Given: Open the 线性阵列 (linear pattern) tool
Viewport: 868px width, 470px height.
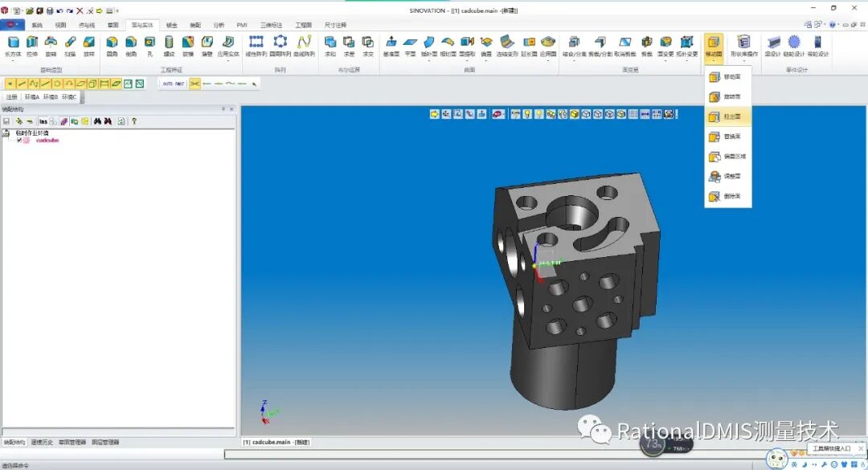Looking at the screenshot, I should click(256, 46).
